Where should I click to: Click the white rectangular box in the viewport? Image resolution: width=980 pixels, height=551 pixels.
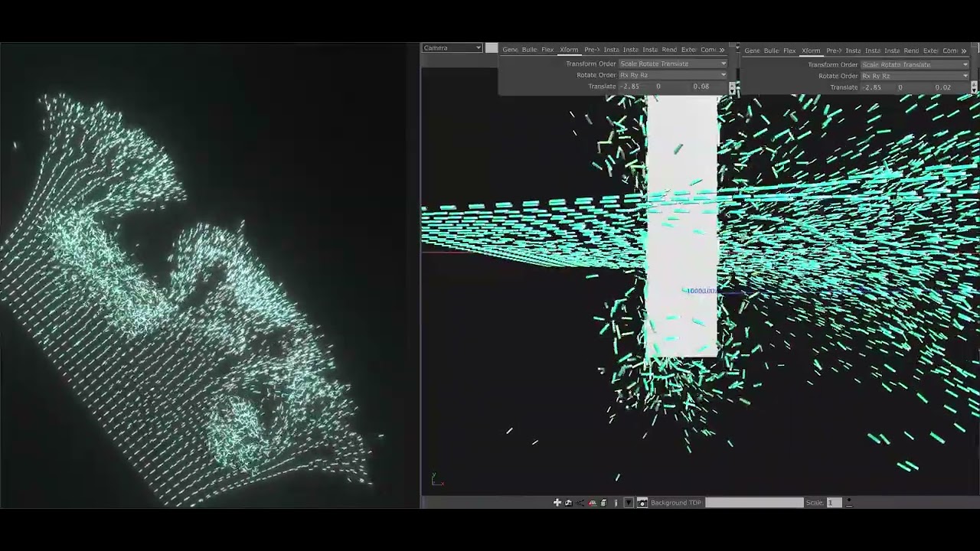pyautogui.click(x=682, y=226)
